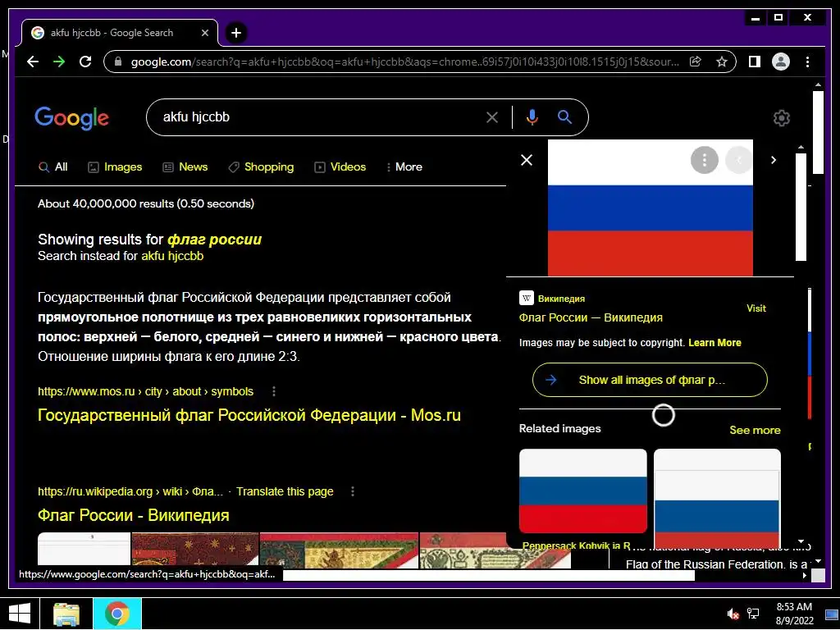Open the 'Learn More' copyright link
The height and width of the screenshot is (630, 840).
coord(714,343)
